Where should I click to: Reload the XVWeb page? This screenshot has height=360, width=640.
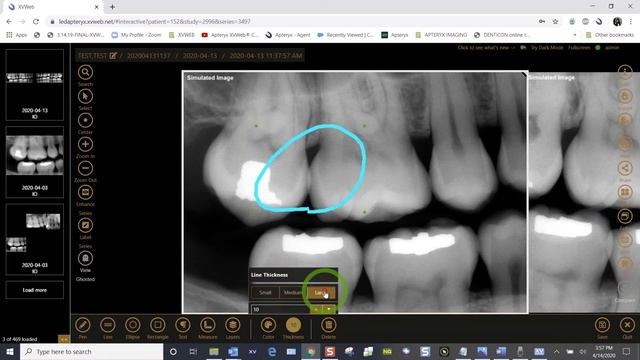coord(36,22)
